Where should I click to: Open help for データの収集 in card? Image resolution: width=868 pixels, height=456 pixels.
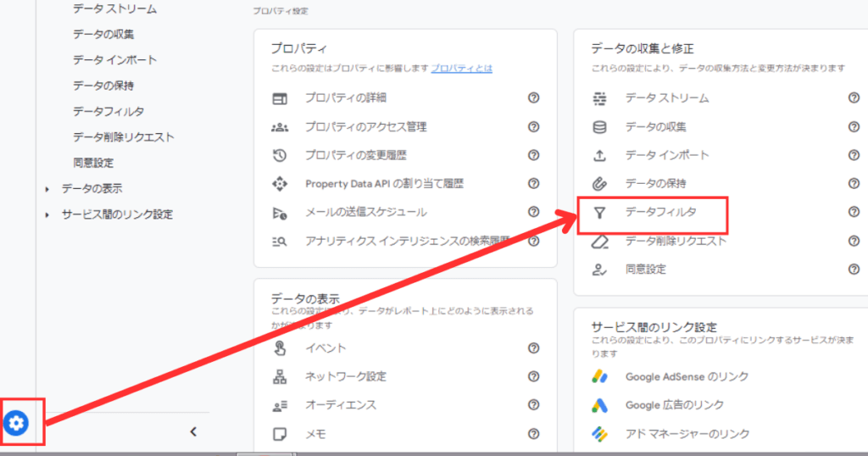(x=854, y=127)
